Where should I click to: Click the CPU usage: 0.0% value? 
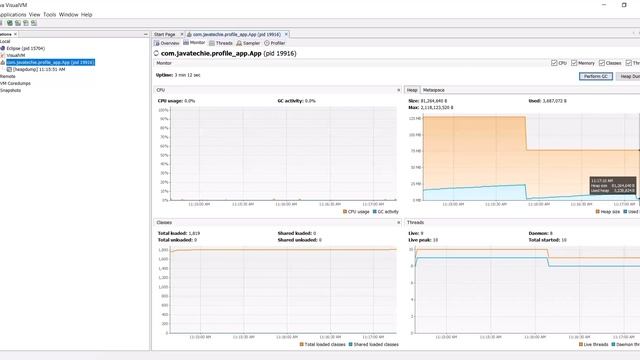coord(176,101)
